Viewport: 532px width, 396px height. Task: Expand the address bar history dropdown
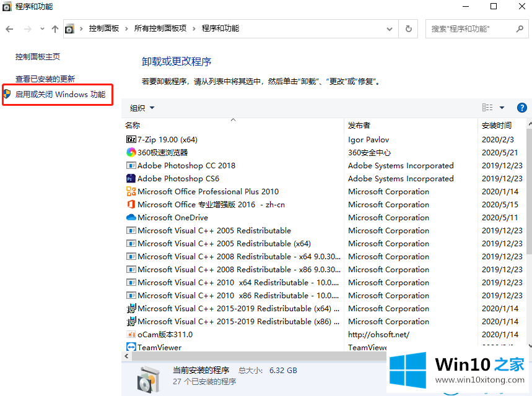[390, 29]
